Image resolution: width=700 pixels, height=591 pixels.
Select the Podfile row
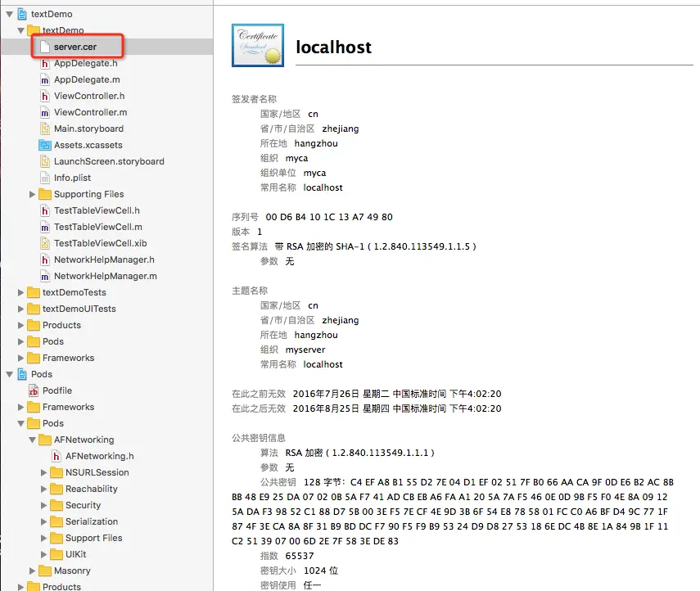pyautogui.click(x=106, y=390)
